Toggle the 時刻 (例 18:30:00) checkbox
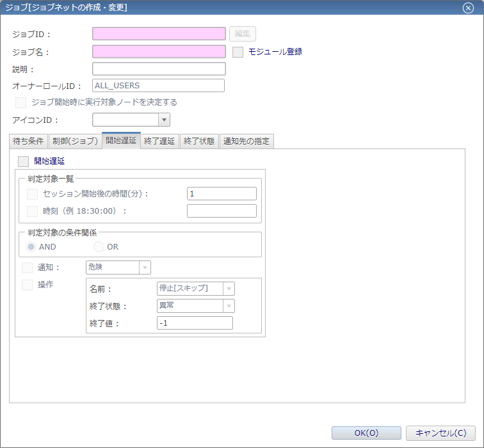The height and width of the screenshot is (448, 484). 33,212
